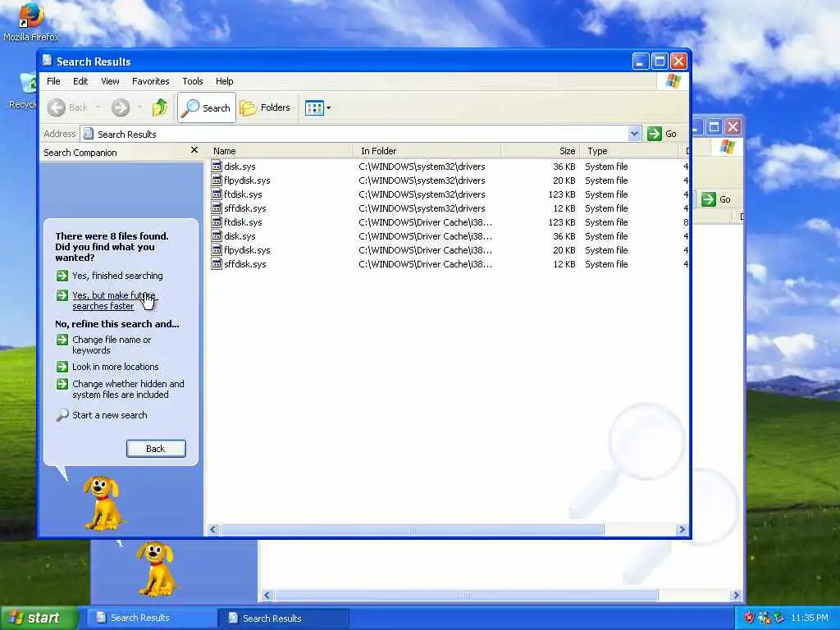Go up one folder level

point(159,107)
